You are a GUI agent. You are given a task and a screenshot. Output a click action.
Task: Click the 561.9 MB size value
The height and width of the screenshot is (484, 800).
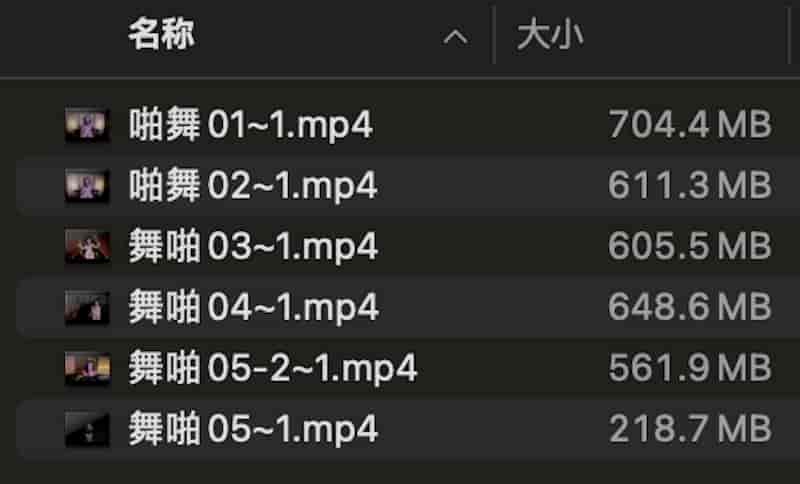pos(690,369)
